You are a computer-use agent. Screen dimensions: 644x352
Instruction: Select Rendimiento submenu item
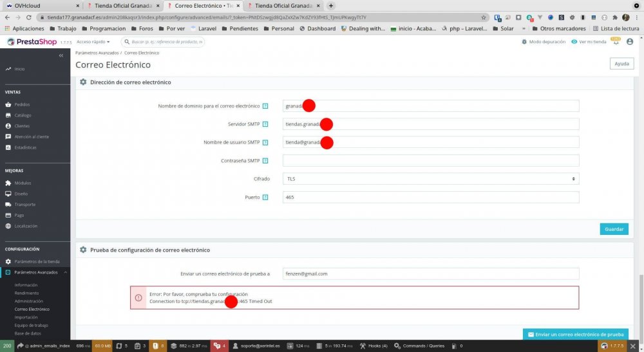(x=26, y=293)
